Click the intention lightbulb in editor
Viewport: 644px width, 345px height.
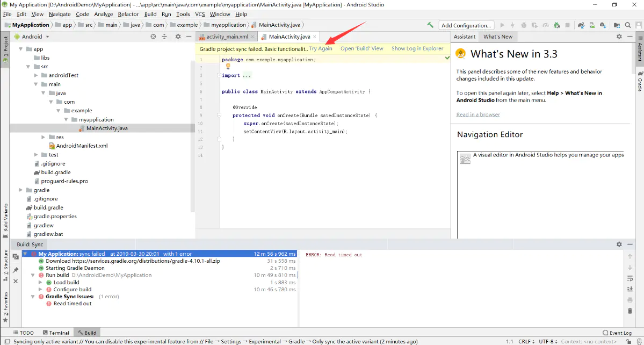pos(228,66)
